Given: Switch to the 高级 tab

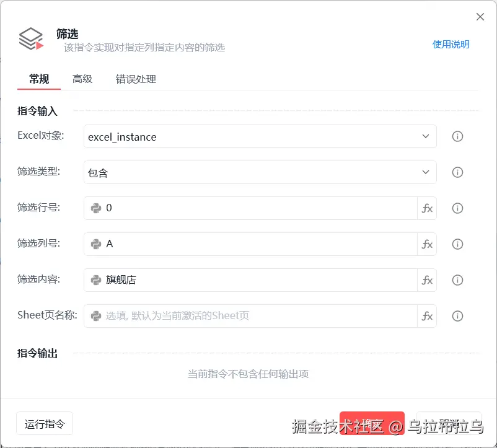Looking at the screenshot, I should coord(82,79).
